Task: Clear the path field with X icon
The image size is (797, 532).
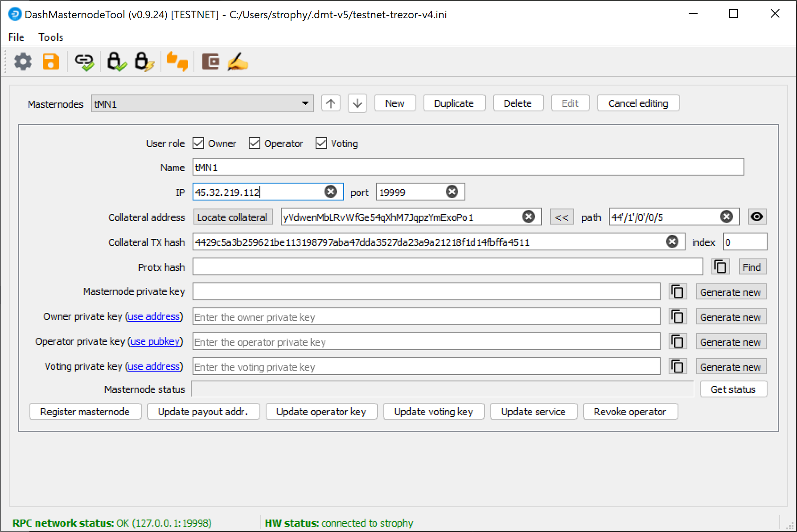Action: [727, 217]
